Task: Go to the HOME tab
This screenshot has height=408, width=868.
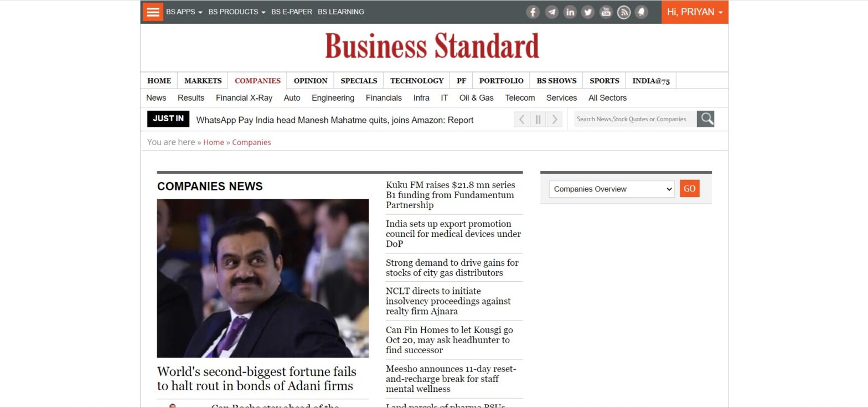Action: [159, 81]
